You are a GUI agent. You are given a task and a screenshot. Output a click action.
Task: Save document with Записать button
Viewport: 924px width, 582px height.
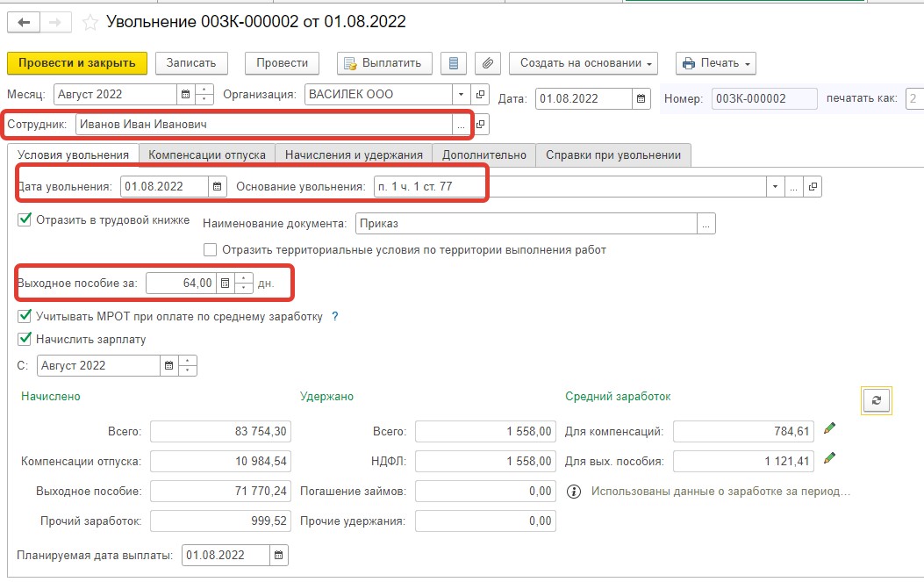click(x=191, y=63)
